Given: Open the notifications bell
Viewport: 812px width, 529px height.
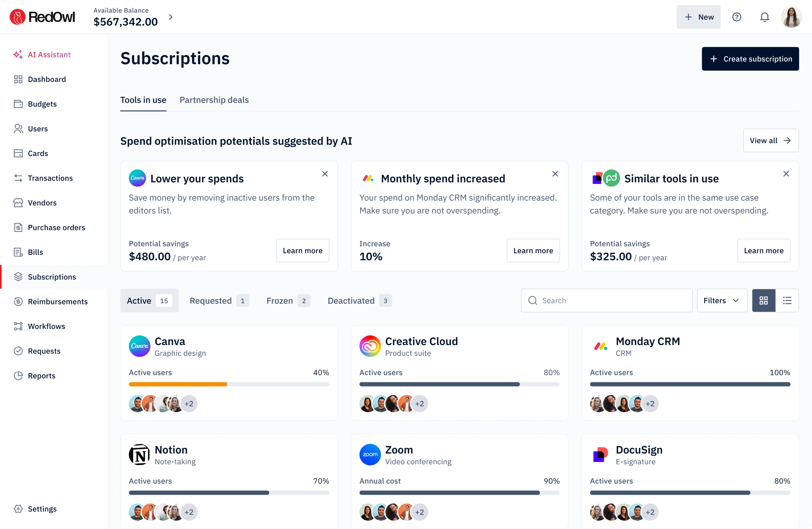Looking at the screenshot, I should [x=765, y=17].
